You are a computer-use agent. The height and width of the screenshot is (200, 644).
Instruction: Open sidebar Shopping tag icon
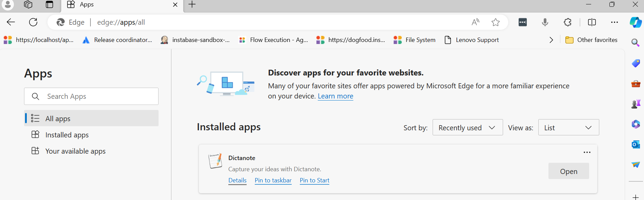pyautogui.click(x=636, y=63)
